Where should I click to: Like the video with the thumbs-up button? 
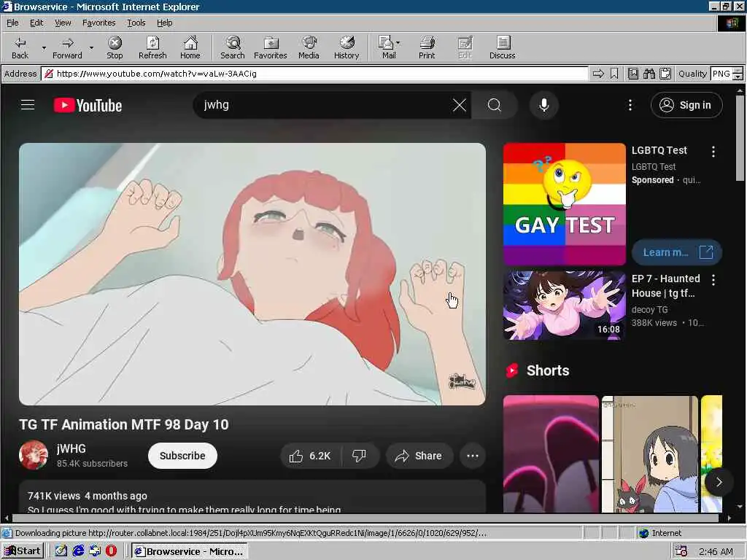[310, 456]
